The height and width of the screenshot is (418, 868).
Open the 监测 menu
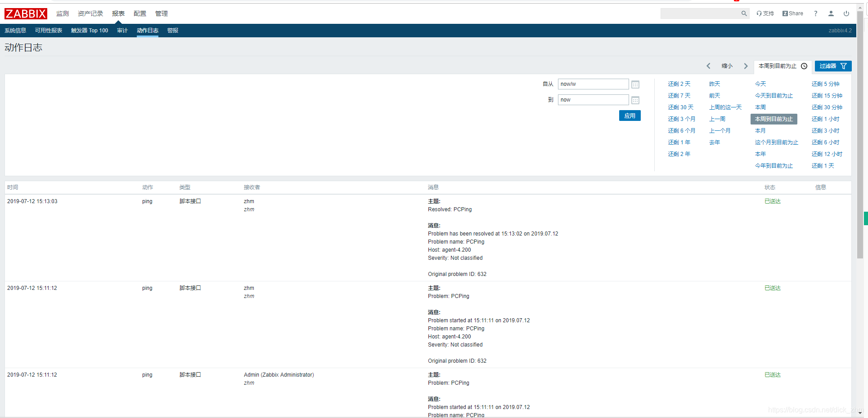62,13
